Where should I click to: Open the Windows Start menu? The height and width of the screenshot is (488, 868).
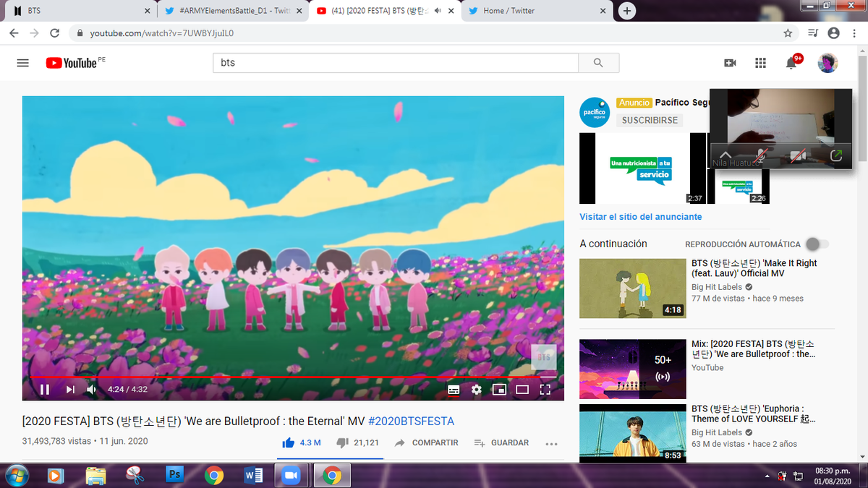click(x=17, y=475)
